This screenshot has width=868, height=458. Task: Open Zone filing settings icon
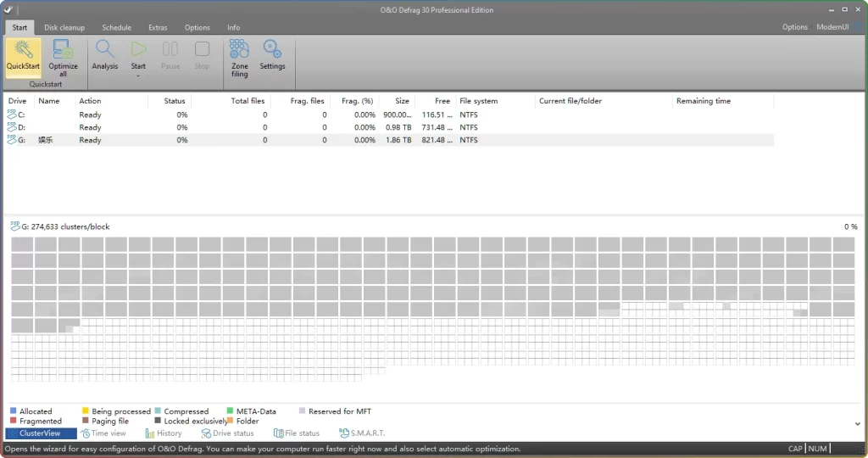(239, 48)
